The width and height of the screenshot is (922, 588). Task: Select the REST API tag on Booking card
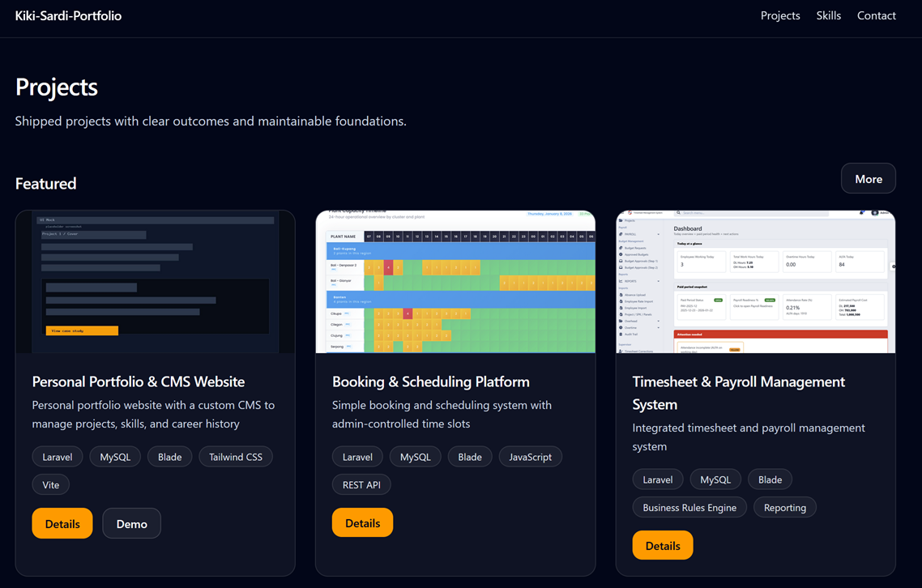362,484
